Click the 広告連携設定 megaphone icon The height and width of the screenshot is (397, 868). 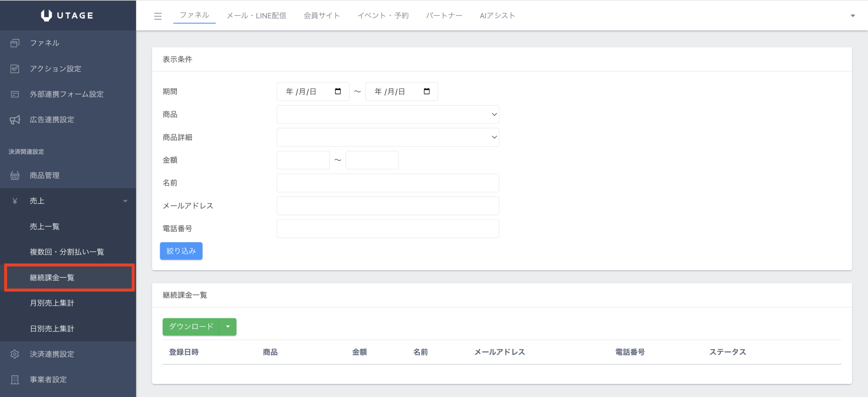(x=15, y=119)
